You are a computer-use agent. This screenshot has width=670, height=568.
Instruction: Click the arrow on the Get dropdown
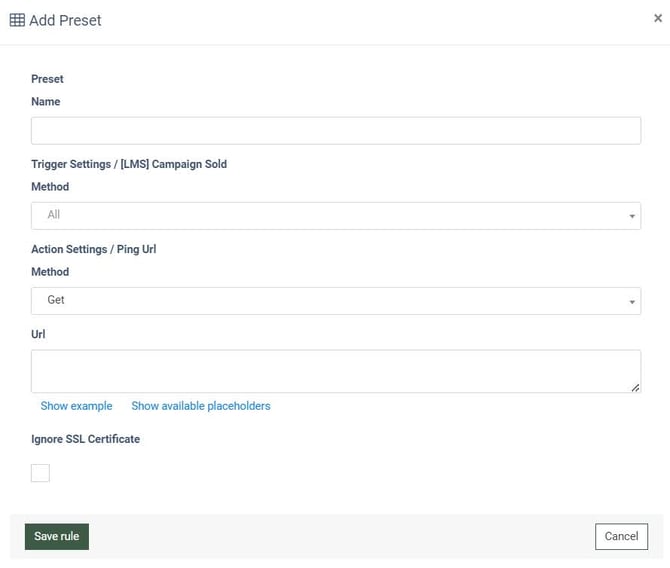[632, 301]
